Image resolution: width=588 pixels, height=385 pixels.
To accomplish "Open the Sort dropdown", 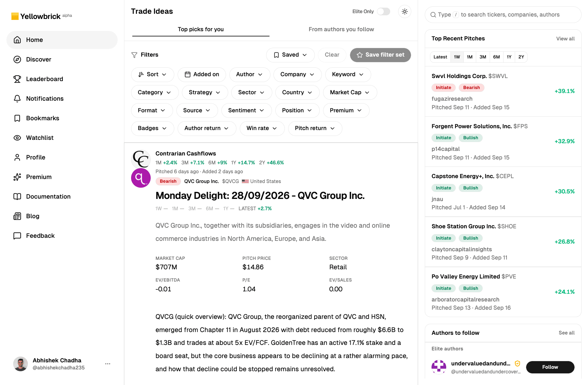I will [153, 74].
